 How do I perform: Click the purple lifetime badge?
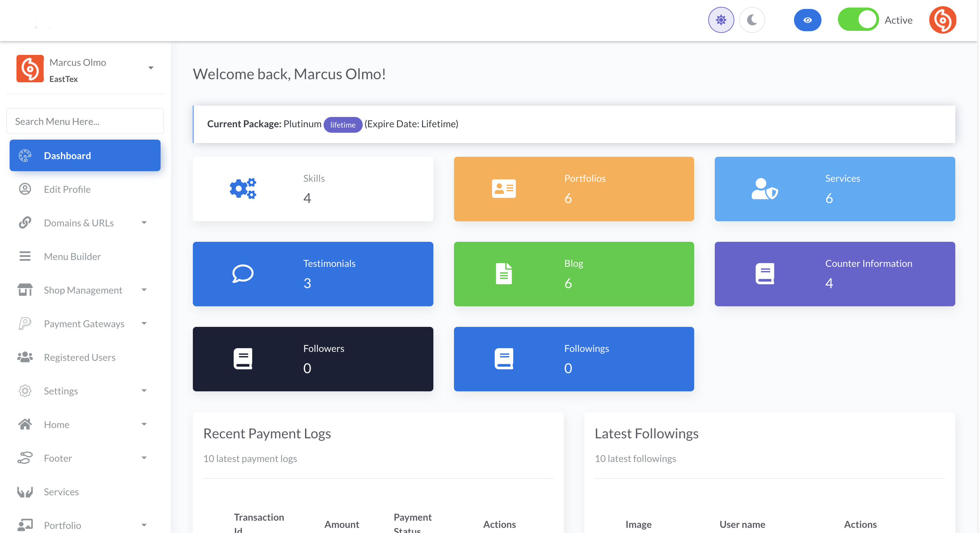pyautogui.click(x=342, y=125)
